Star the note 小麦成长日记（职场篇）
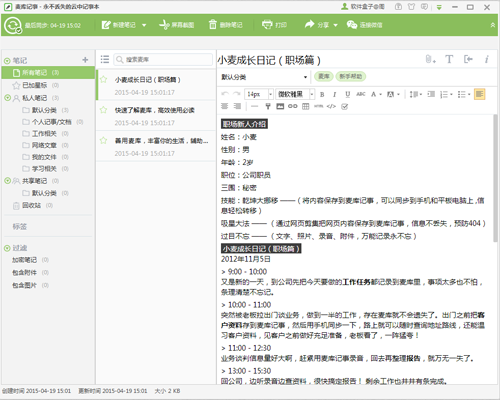Viewport: 500px width, 400px height. [104, 79]
